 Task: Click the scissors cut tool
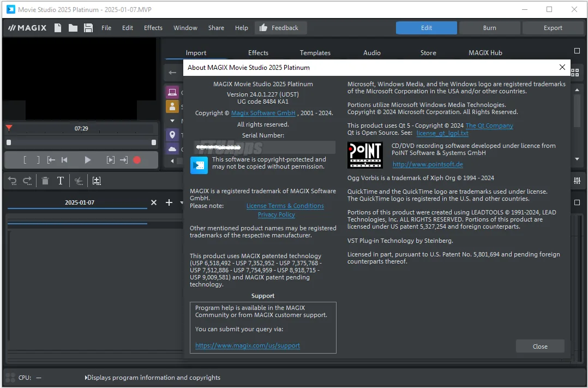coord(79,181)
